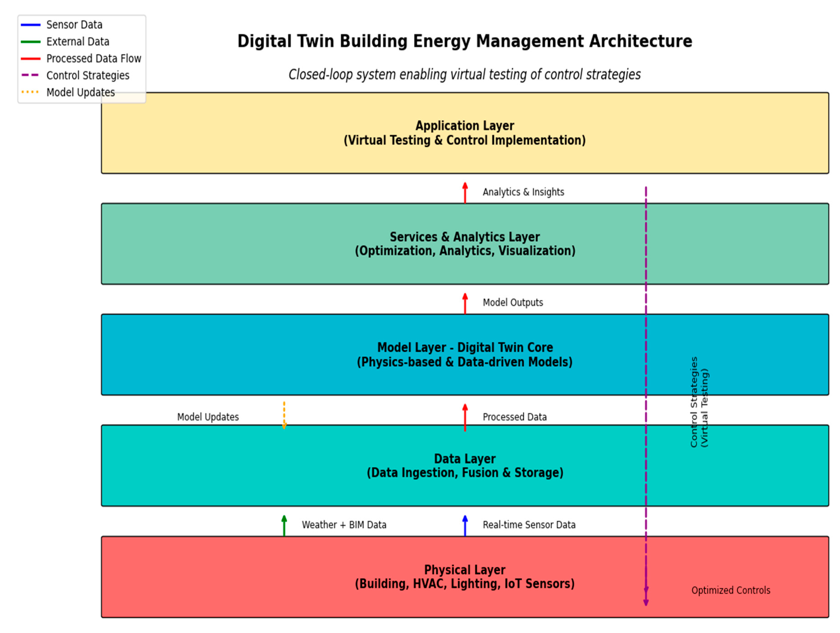Image resolution: width=840 pixels, height=633 pixels.
Task: Click the red arrow beside Processed Data
Action: click(x=465, y=417)
